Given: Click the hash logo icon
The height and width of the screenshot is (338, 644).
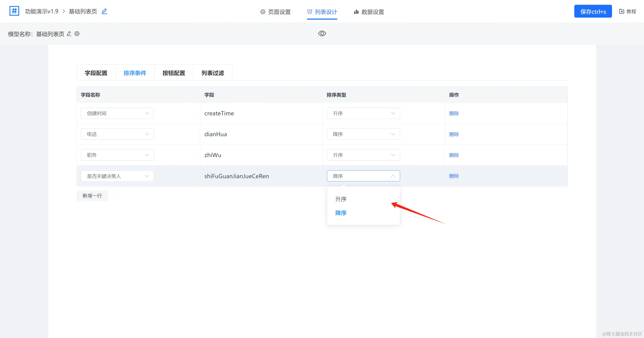Looking at the screenshot, I should [x=14, y=11].
